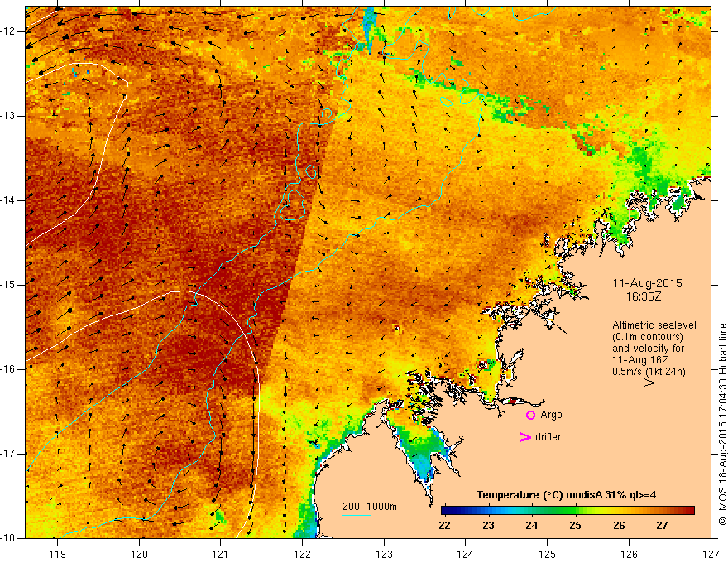Click longitude axis label 119
Screen dimensions: 728x563
point(57,554)
